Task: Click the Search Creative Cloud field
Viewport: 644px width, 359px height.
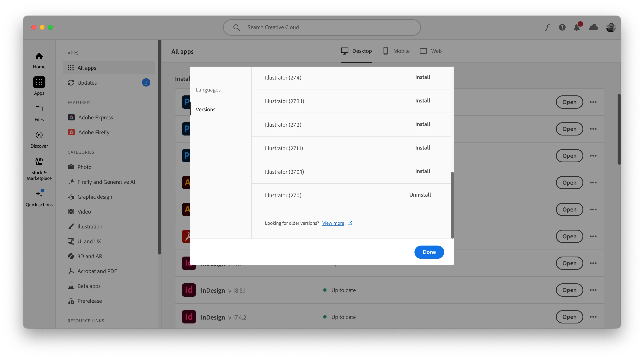Action: [322, 27]
